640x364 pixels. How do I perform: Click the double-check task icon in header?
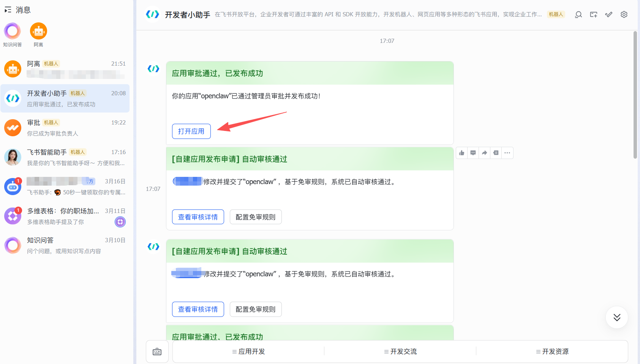[609, 14]
